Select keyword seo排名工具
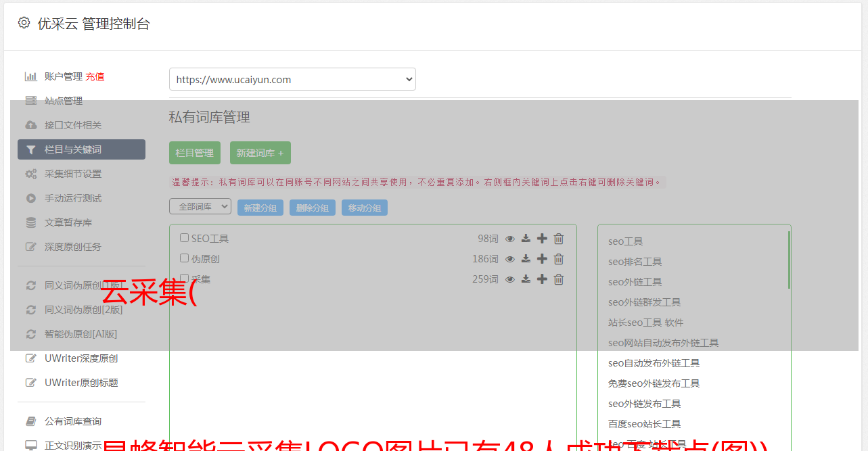The height and width of the screenshot is (451, 868). [635, 262]
